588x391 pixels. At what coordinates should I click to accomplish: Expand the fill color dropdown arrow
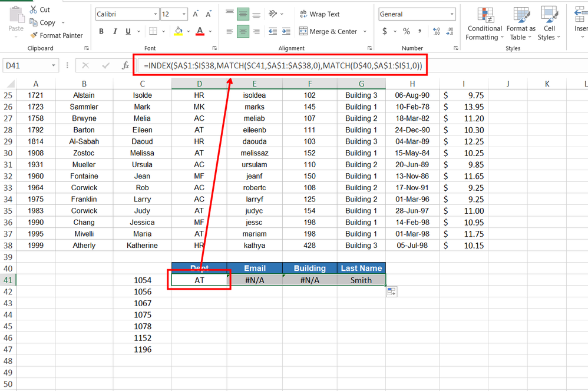(189, 31)
